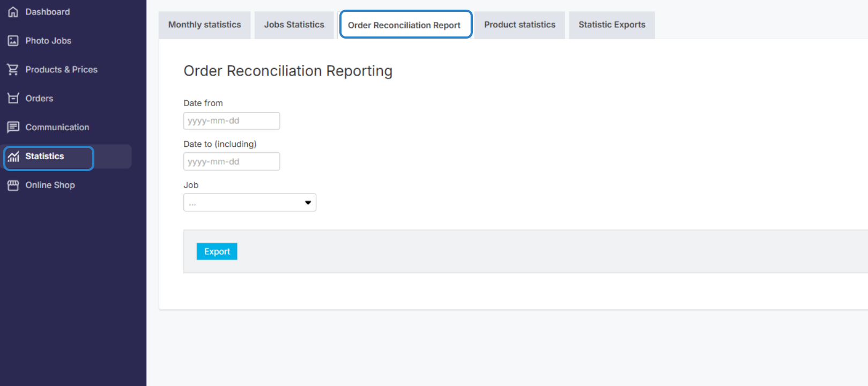Click the Photo Jobs image icon
The width and height of the screenshot is (868, 386).
click(x=13, y=41)
